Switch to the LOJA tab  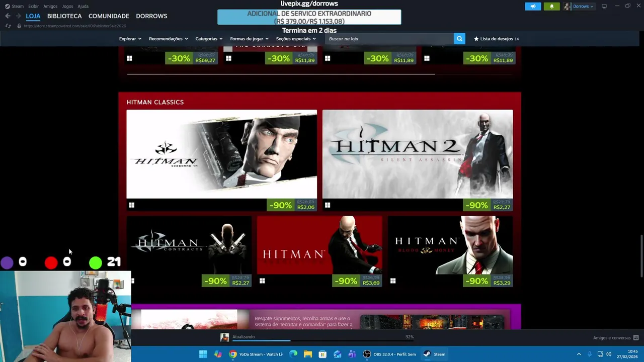click(33, 16)
